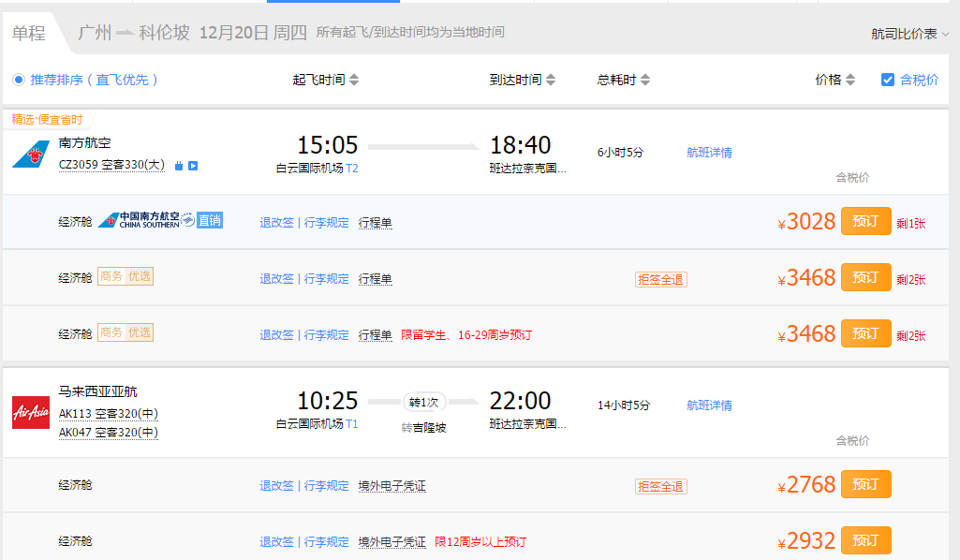Click 行程单 in the ¥3028 row

tap(376, 223)
